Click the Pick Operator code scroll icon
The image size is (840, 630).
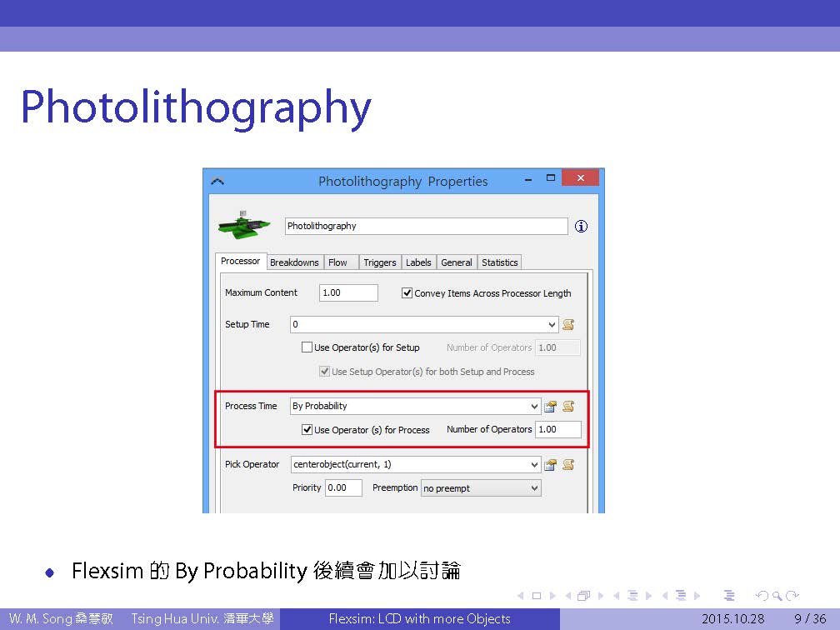(x=568, y=465)
